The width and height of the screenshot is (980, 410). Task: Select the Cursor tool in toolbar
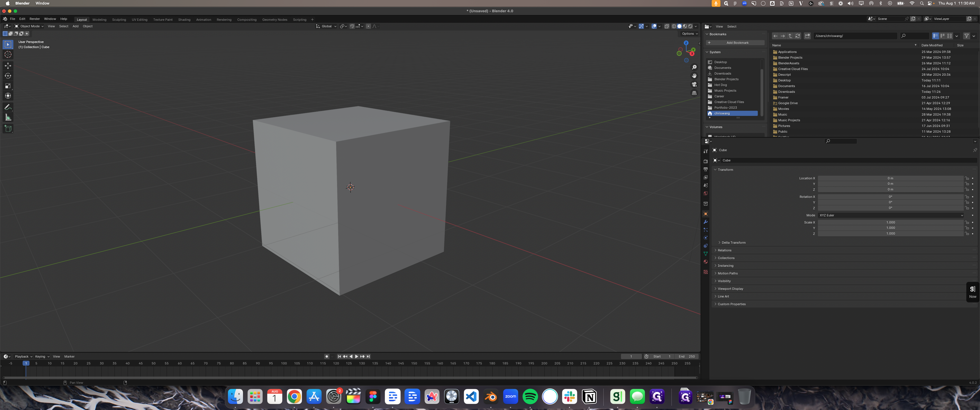coord(8,55)
